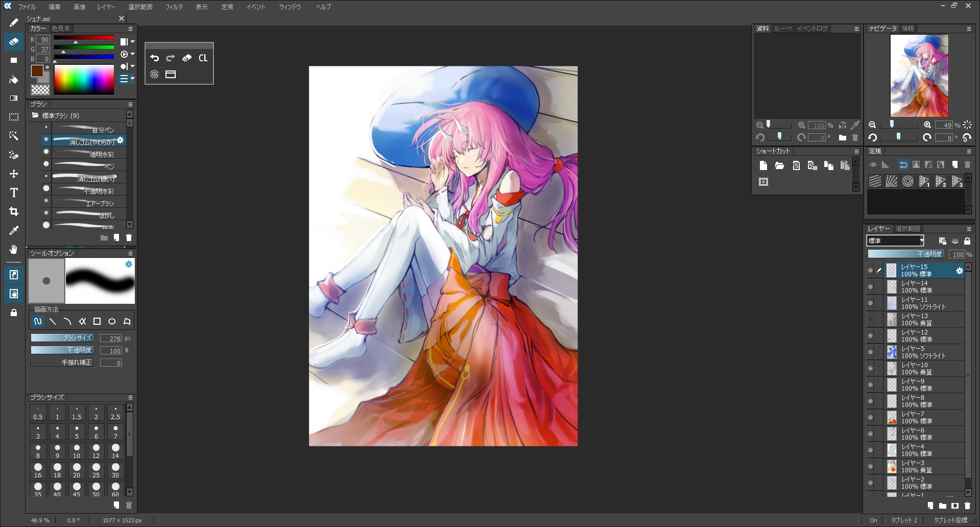Select the Magic Wand tool
The image size is (980, 527).
point(14,136)
